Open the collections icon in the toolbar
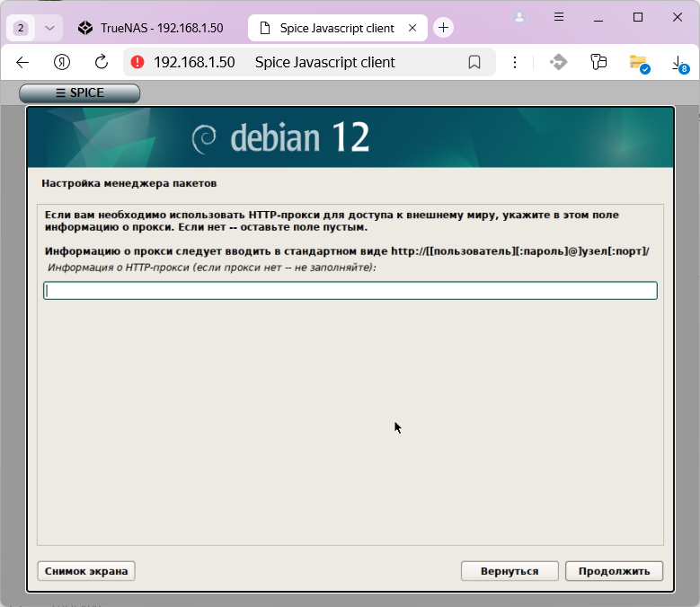 [x=598, y=62]
